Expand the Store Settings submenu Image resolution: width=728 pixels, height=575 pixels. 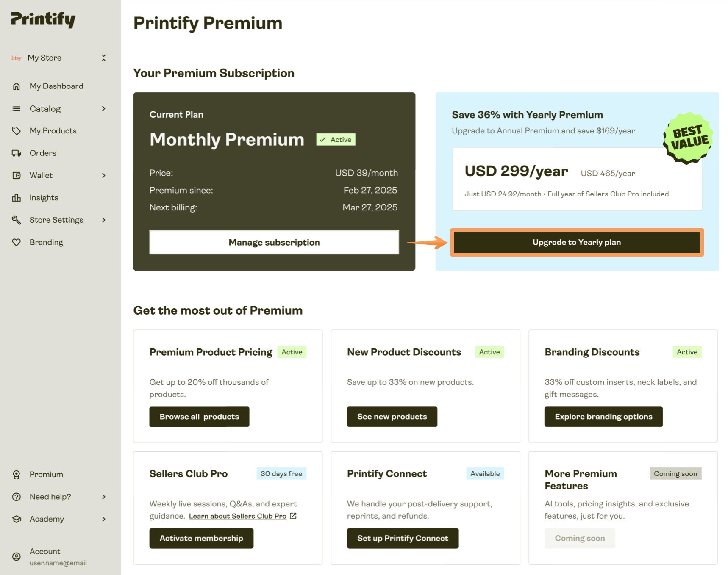103,220
